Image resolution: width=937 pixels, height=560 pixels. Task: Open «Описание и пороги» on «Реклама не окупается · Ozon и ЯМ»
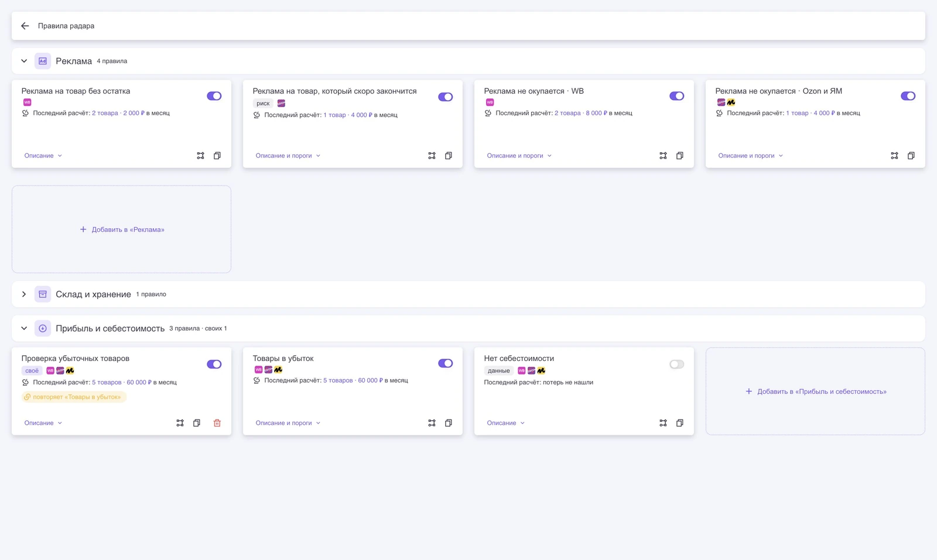(751, 156)
